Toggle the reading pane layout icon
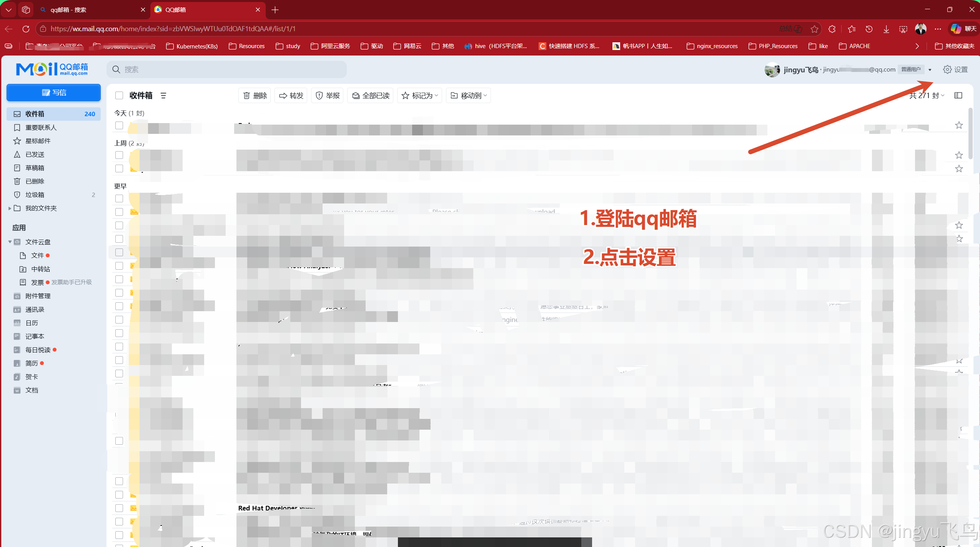This screenshot has width=980, height=547. pos(958,95)
